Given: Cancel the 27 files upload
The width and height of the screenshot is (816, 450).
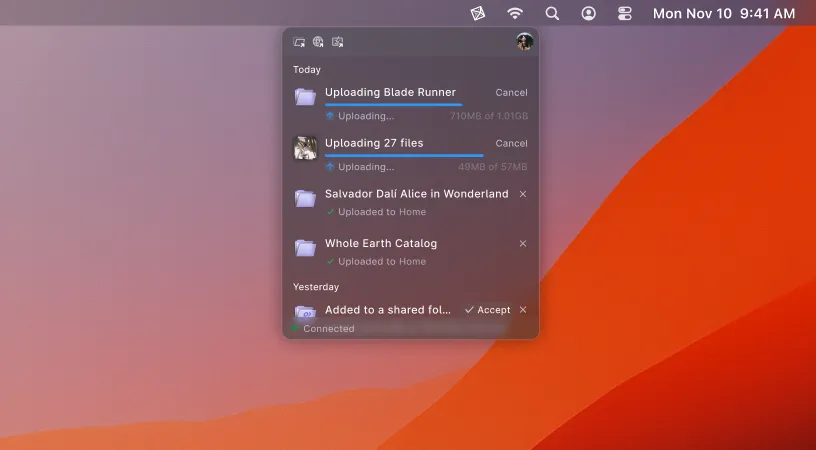Looking at the screenshot, I should 511,144.
